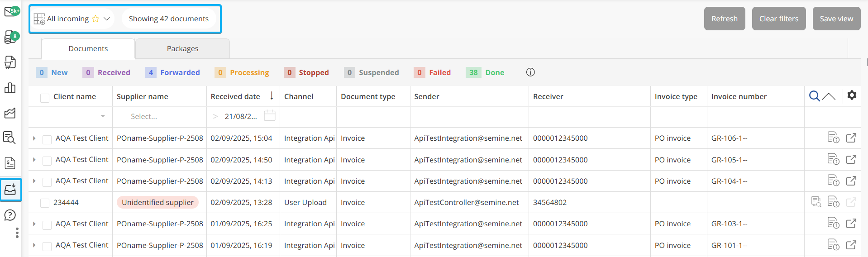Tick checkbox for 01/09/2025, 16:25 row
The width and height of the screenshot is (868, 257).
pyautogui.click(x=47, y=225)
